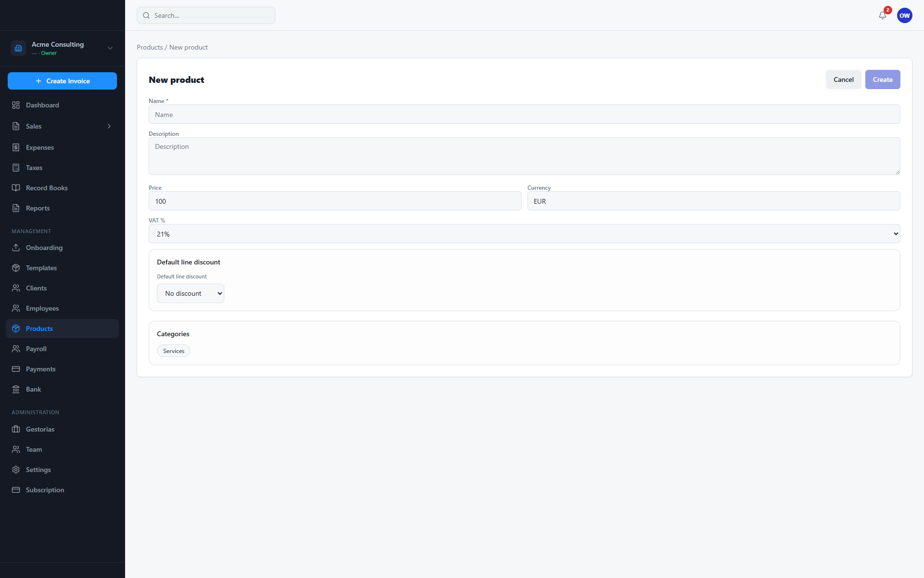Click the Reports file icon

[x=16, y=208]
